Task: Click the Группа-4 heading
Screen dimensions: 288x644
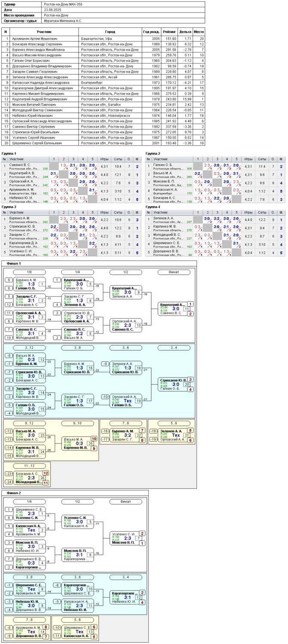Action: pos(153,207)
